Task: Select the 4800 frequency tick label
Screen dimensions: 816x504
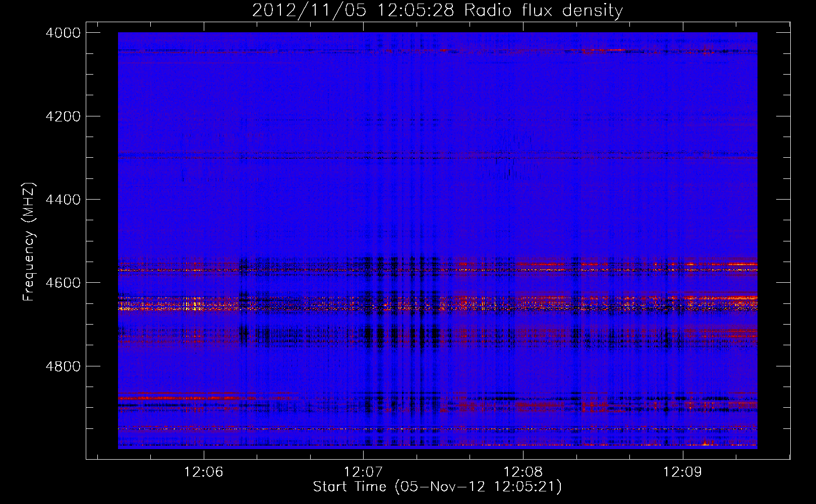Action: point(63,366)
